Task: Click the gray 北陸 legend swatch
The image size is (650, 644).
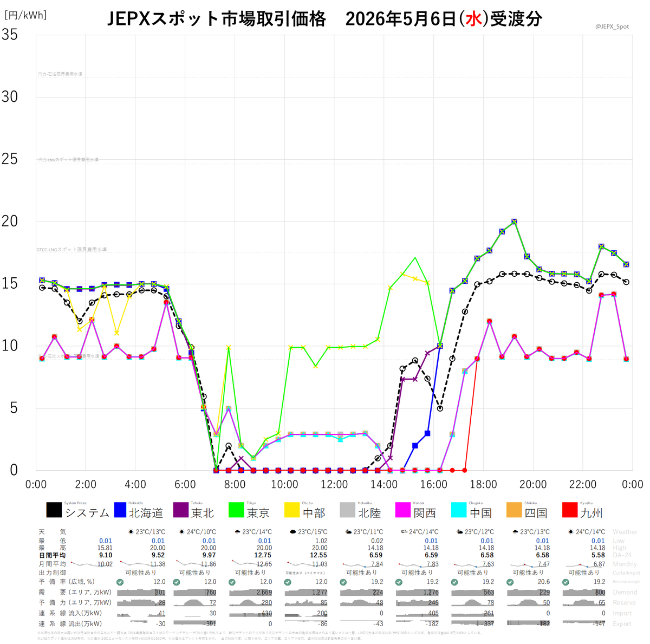Action: 348,510
